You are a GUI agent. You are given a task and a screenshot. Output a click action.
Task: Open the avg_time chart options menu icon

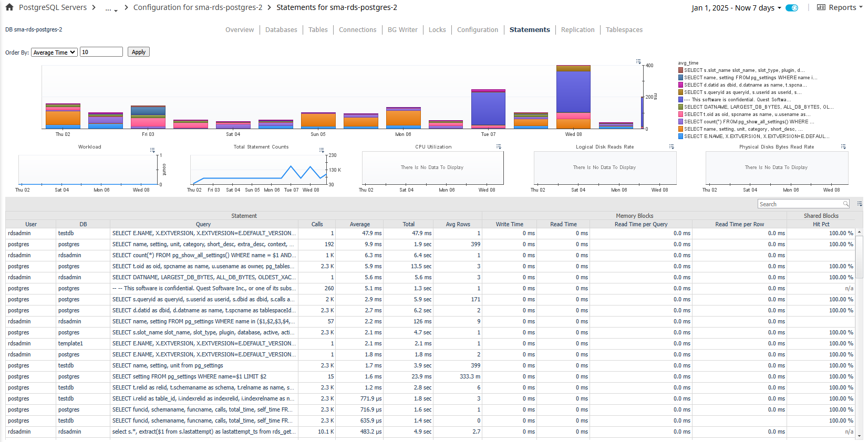coord(638,61)
